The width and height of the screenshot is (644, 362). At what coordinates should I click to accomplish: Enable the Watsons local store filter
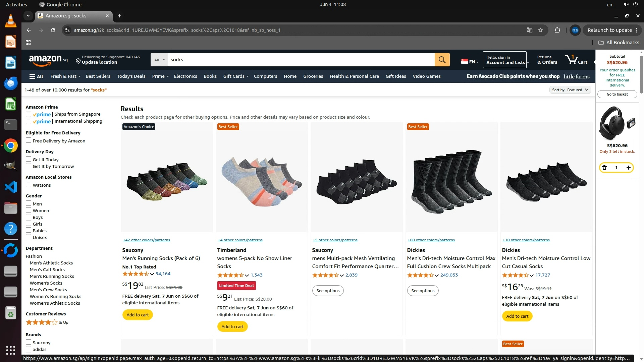pyautogui.click(x=29, y=185)
